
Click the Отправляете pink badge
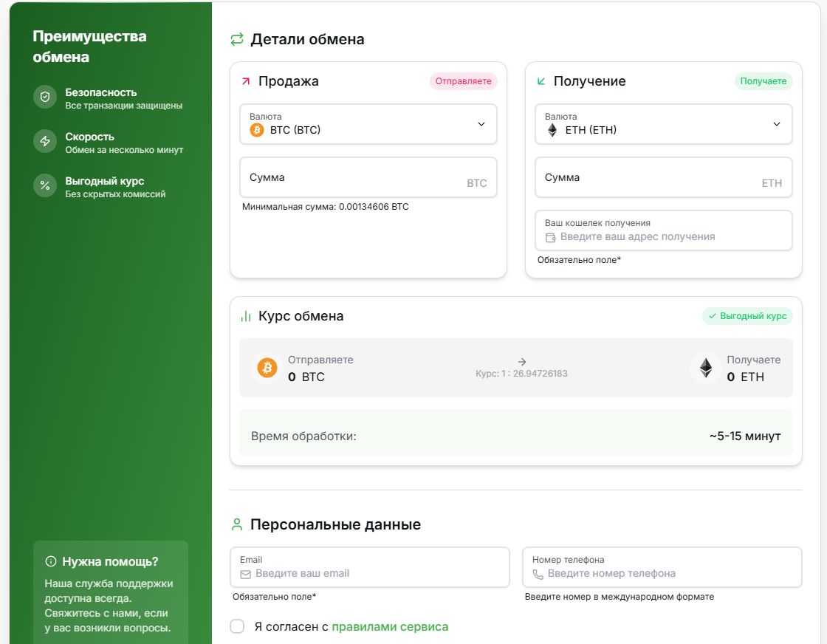463,81
